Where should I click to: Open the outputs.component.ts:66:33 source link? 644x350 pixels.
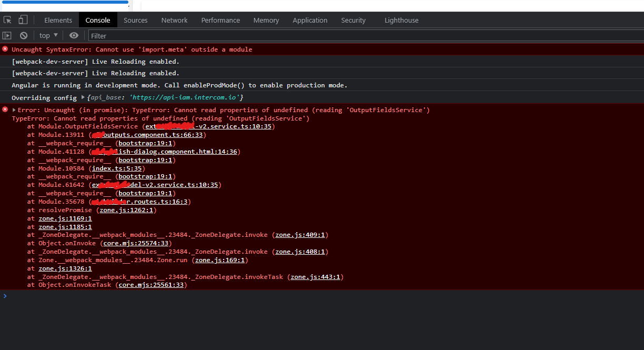(147, 135)
